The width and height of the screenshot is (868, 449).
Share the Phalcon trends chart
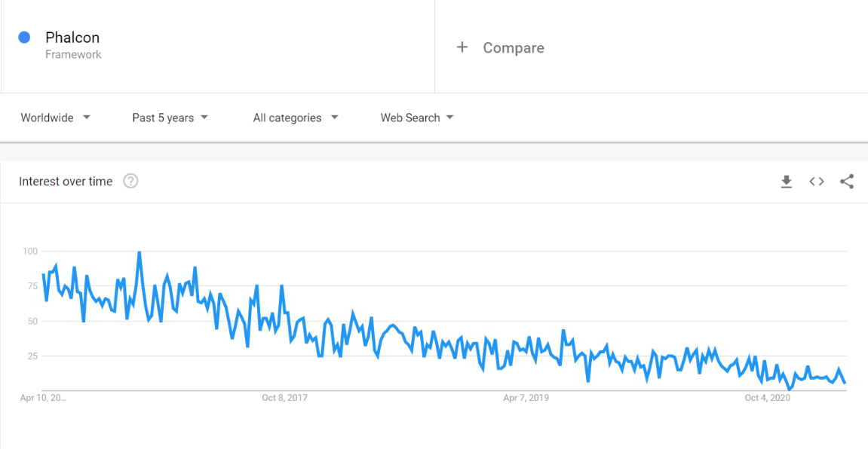pyautogui.click(x=847, y=182)
